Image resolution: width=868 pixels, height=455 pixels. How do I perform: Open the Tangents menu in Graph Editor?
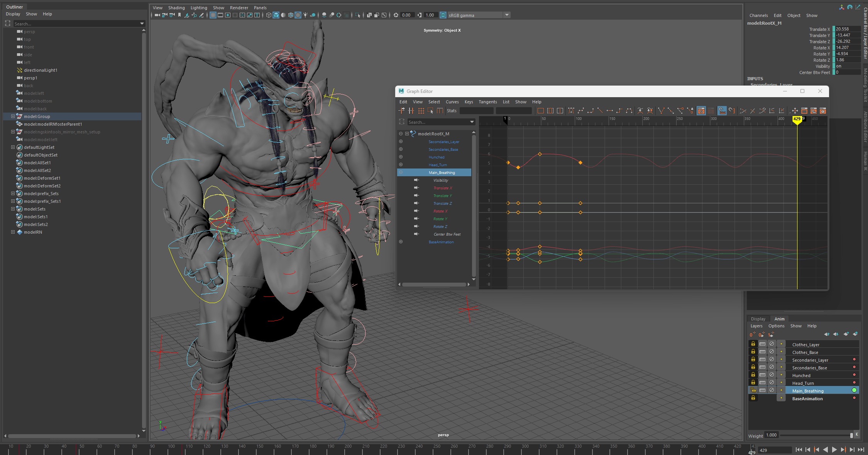point(487,102)
